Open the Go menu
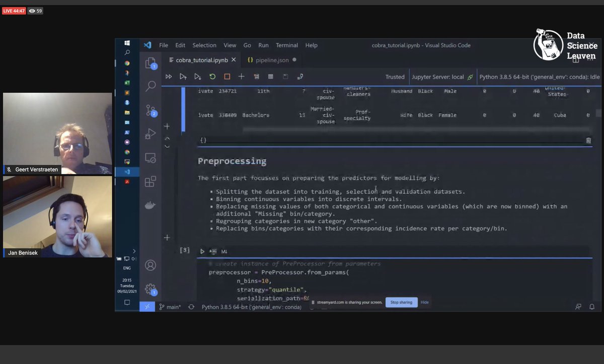This screenshot has height=364, width=604. 247,45
